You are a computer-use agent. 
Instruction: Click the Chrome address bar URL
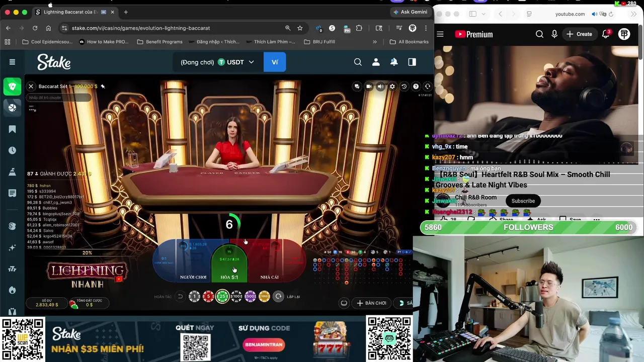coord(141,28)
